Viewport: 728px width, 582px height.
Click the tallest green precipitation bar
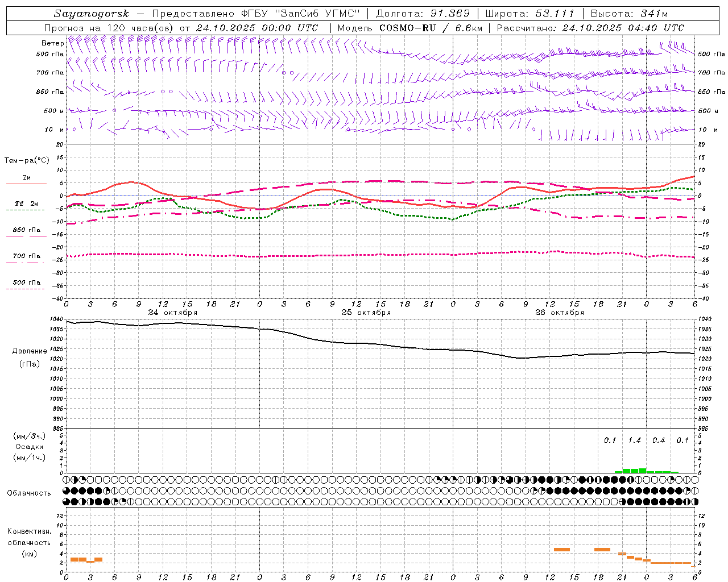pyautogui.click(x=642, y=470)
